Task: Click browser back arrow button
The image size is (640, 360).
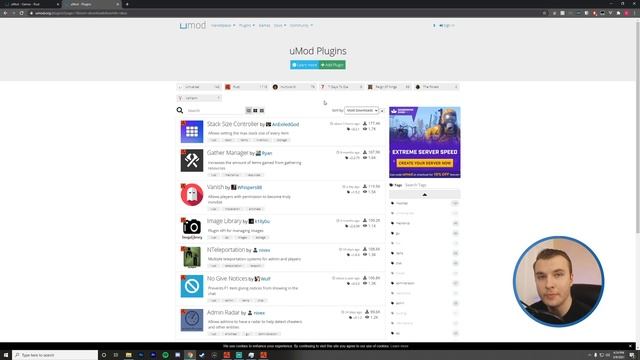Action: pyautogui.click(x=5, y=13)
